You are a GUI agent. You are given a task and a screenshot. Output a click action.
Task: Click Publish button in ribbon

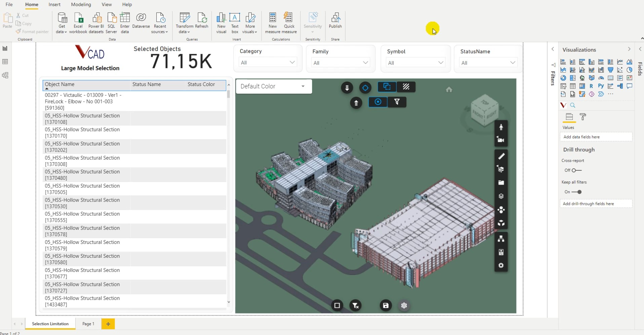click(335, 20)
